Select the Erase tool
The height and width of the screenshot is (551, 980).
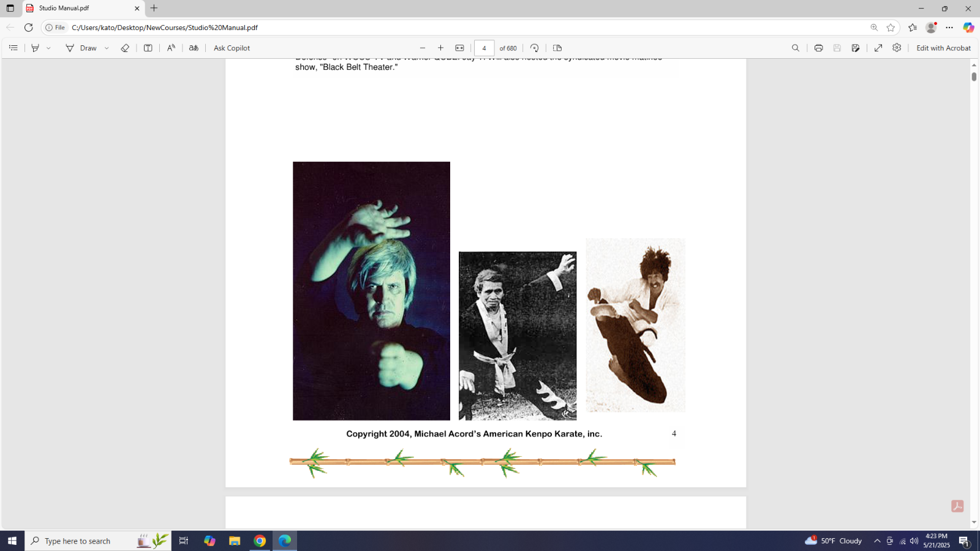[x=125, y=48]
